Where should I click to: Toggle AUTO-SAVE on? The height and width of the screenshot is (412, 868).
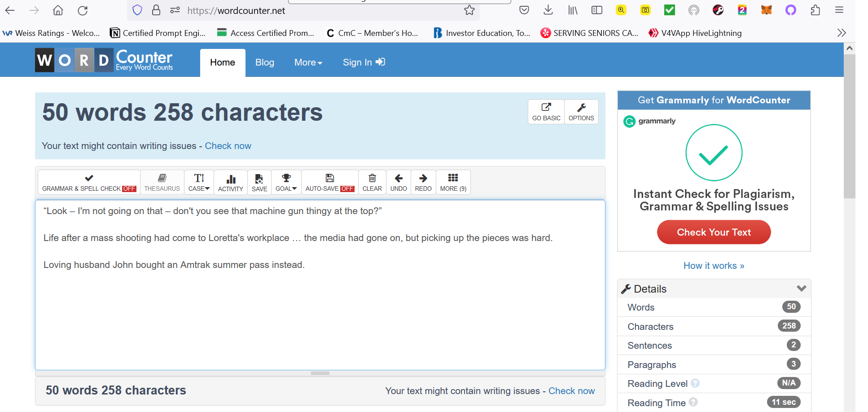coord(330,182)
